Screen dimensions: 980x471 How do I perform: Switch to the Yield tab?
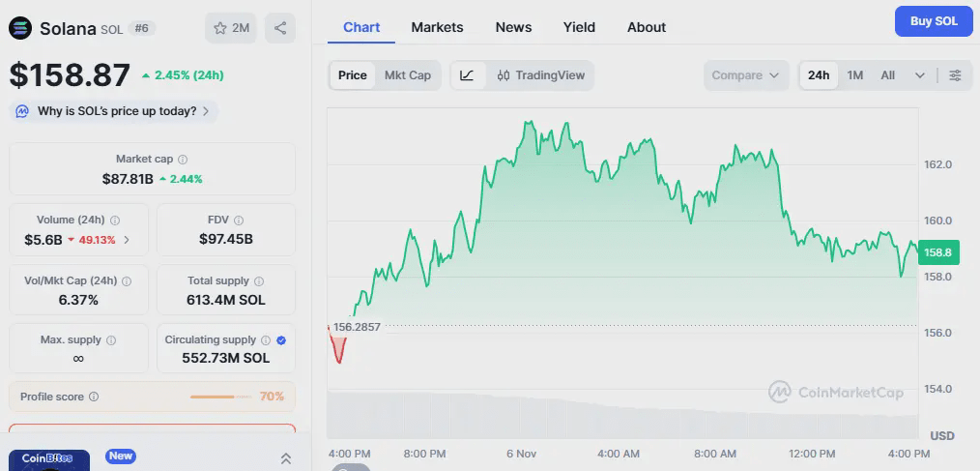[579, 27]
